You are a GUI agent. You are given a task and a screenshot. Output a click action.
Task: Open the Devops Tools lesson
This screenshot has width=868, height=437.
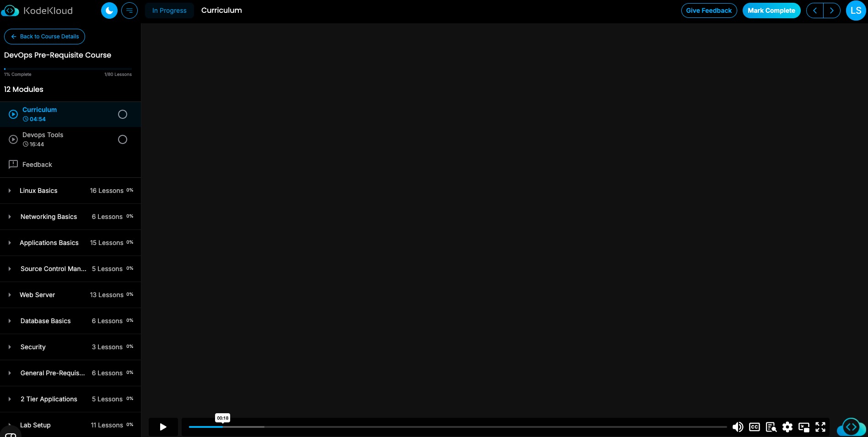(70, 139)
